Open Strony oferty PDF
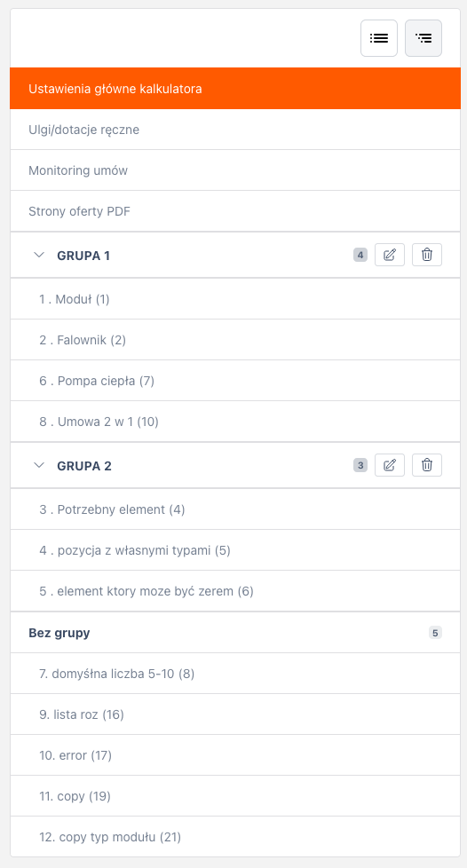Screen dimensions: 467x868 click(x=235, y=211)
